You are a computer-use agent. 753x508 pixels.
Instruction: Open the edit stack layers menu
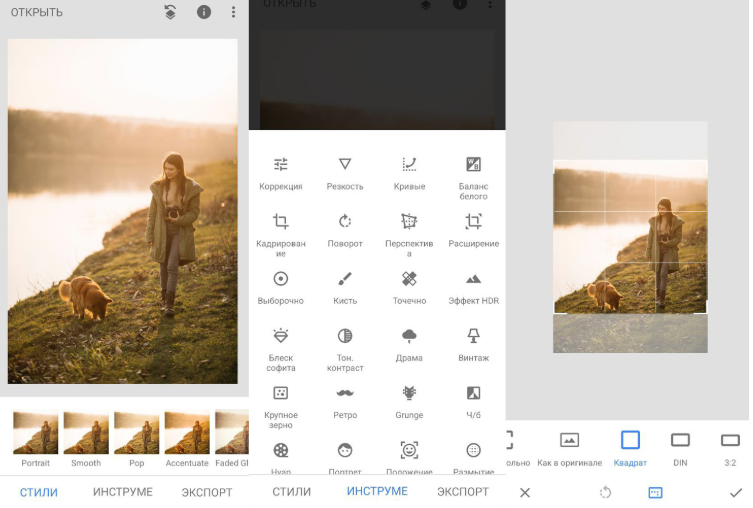coord(171,12)
